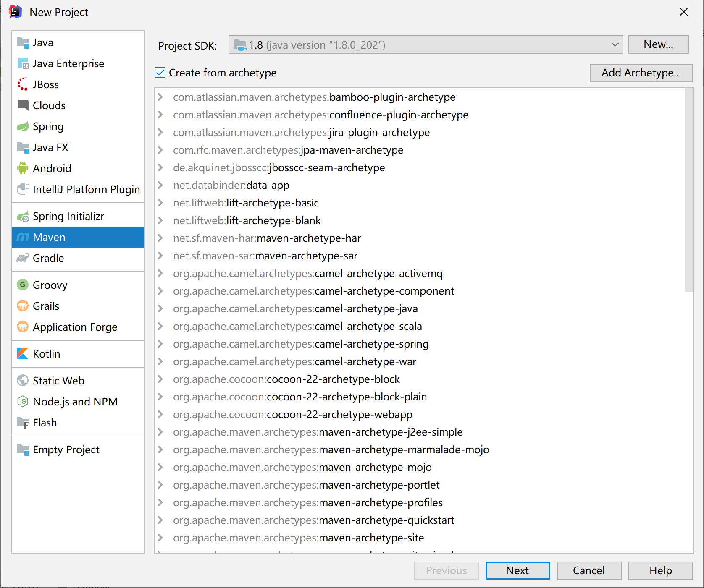
Task: Uncheck Create from archetype checkbox
Action: tap(160, 73)
